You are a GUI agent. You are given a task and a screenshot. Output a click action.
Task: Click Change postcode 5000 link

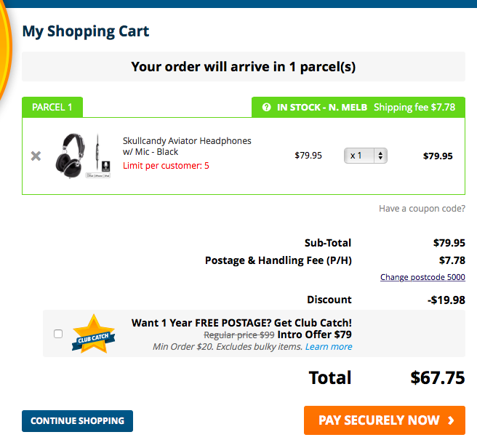(x=422, y=277)
